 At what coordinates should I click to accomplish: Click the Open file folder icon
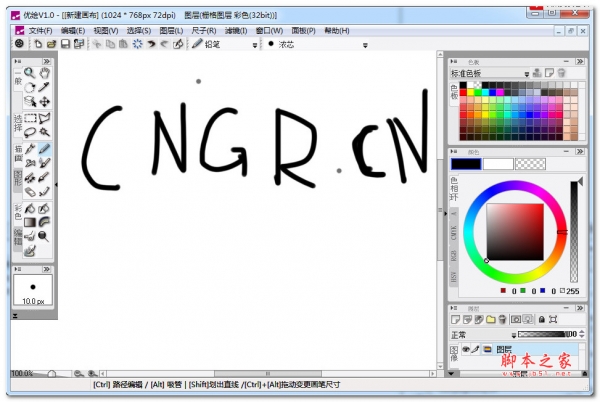(x=52, y=44)
